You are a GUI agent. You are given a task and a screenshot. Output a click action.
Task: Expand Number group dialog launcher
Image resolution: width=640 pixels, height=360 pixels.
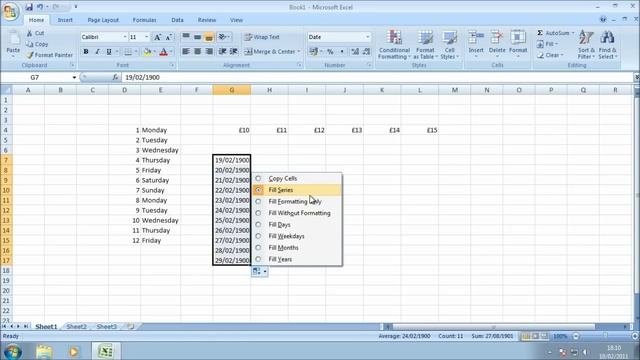click(369, 65)
